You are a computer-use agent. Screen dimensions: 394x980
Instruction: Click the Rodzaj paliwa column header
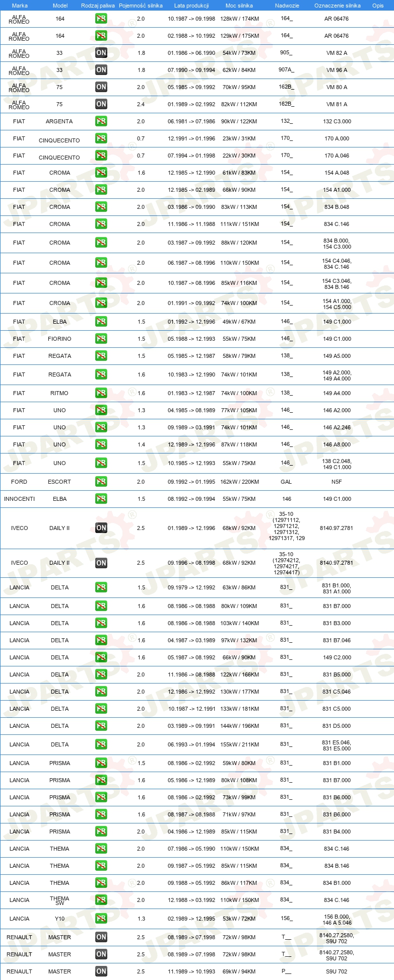(98, 6)
